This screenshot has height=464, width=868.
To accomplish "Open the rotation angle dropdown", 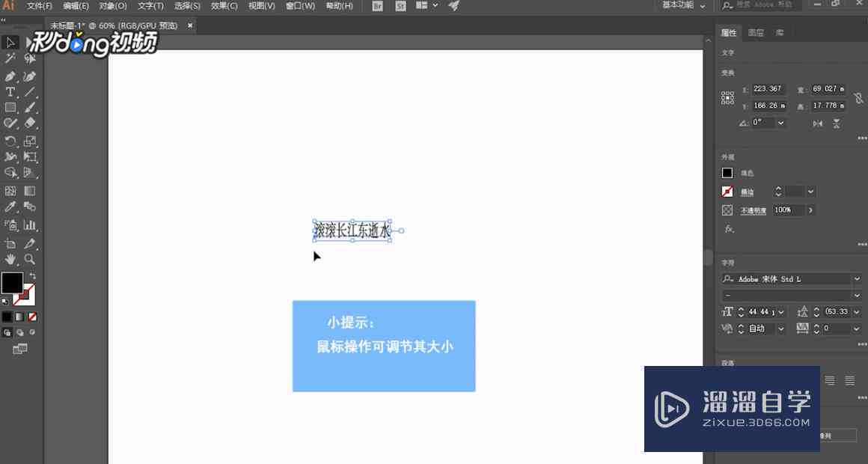I will 780,123.
